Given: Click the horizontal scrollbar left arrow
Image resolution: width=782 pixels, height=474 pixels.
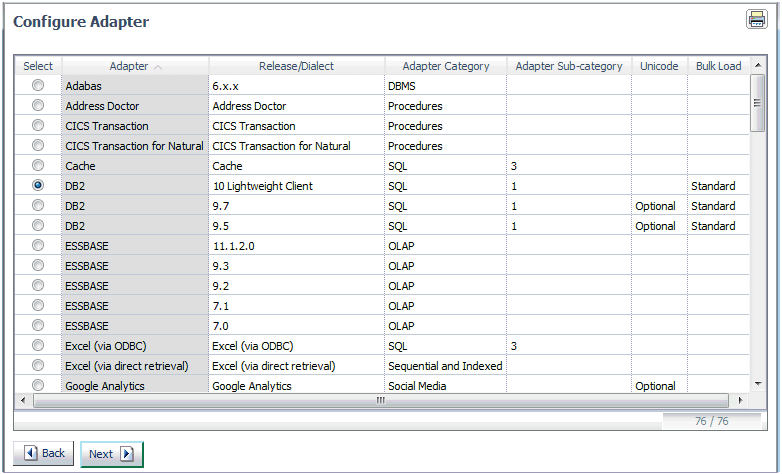Looking at the screenshot, I should point(22,400).
